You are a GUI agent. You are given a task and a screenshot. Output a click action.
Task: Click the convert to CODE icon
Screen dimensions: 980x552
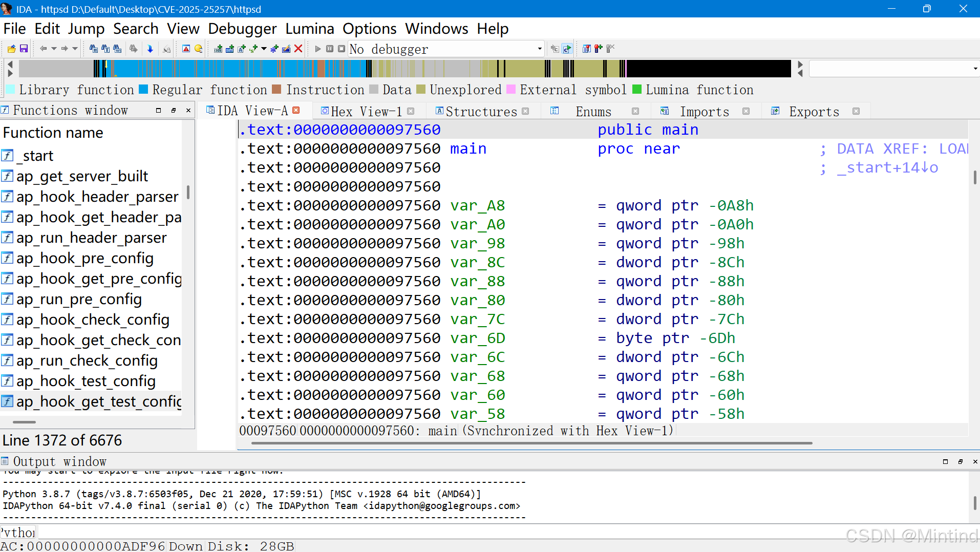[219, 49]
